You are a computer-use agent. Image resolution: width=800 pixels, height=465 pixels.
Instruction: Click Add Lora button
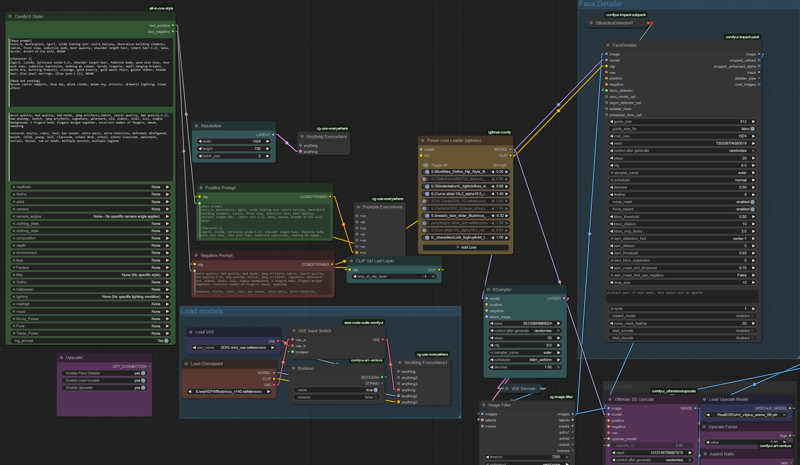click(466, 247)
